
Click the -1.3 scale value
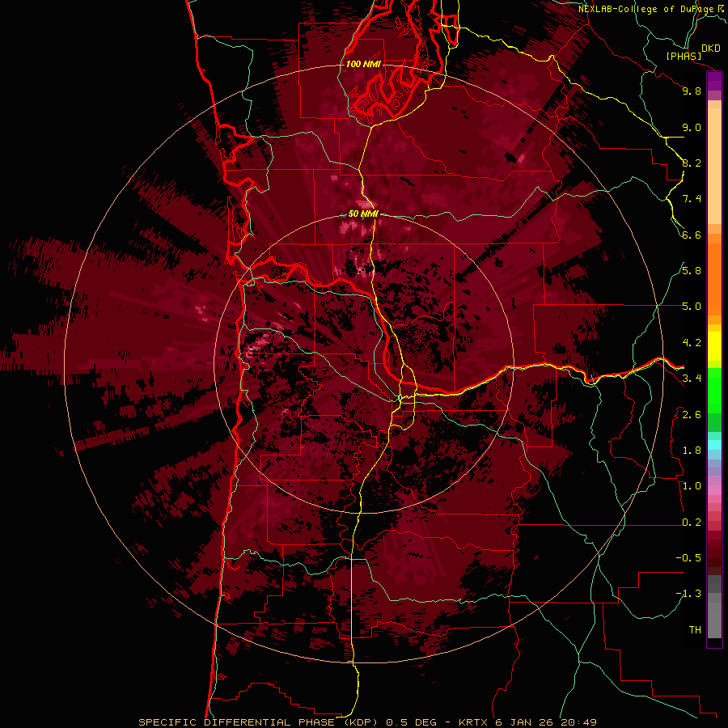tap(688, 594)
